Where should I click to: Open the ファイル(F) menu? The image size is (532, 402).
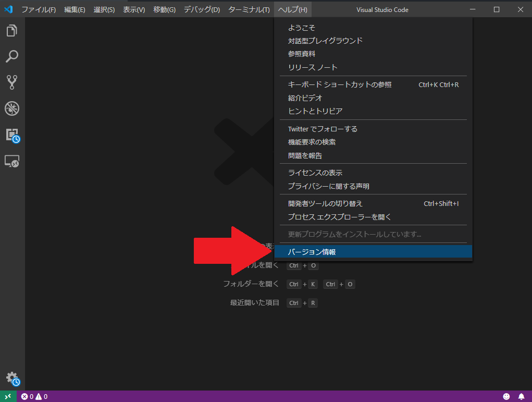pos(39,9)
